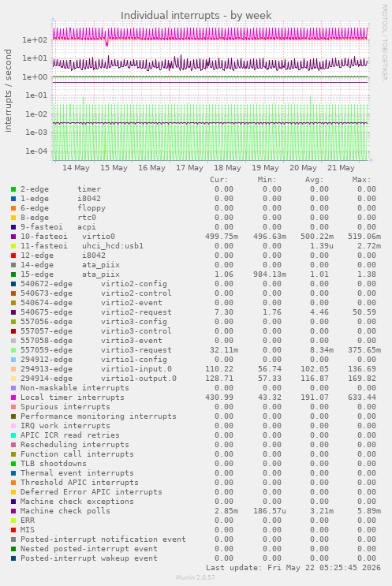Click the red MIS legend swatch
Image resolution: width=392 pixels, height=586 pixels.
[x=13, y=530]
